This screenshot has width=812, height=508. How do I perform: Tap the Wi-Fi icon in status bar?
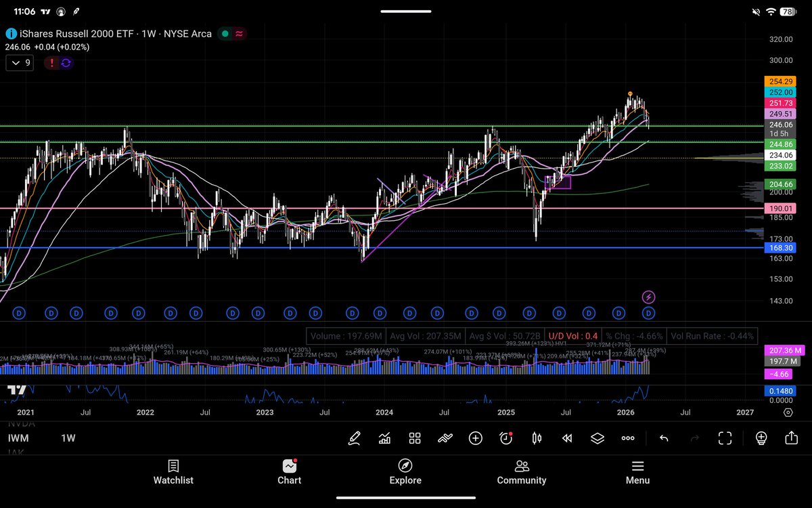pos(771,12)
